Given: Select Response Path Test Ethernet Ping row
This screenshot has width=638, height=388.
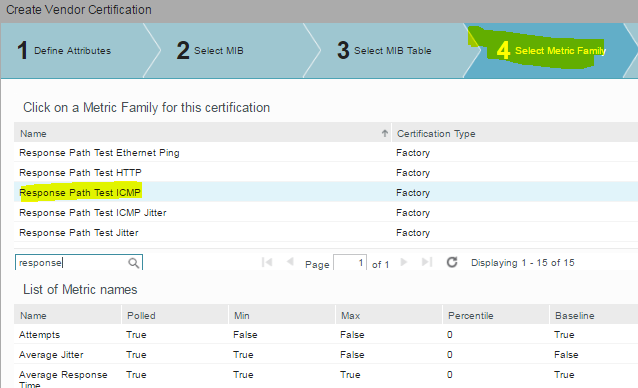Looking at the screenshot, I should click(x=326, y=153).
